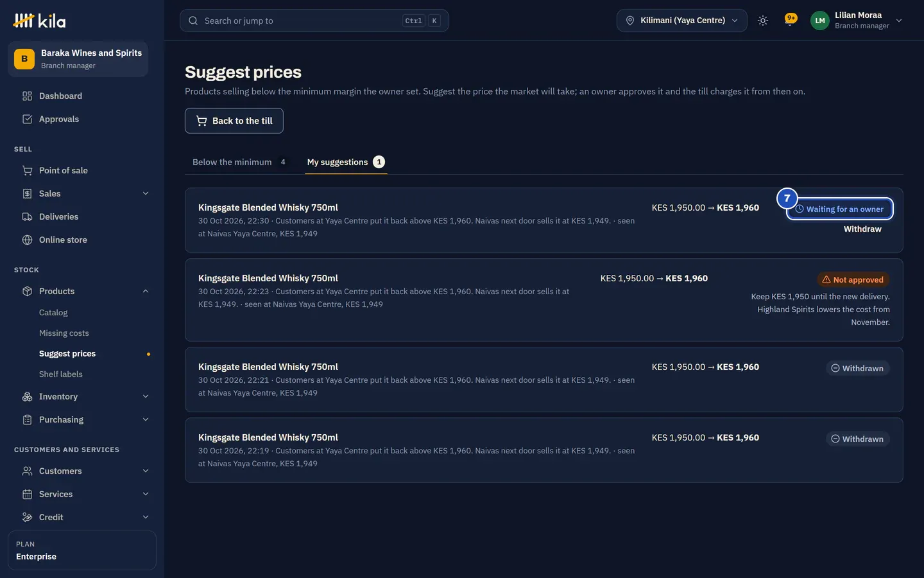Click the Kila logo
This screenshot has width=924, height=578.
[x=39, y=21]
